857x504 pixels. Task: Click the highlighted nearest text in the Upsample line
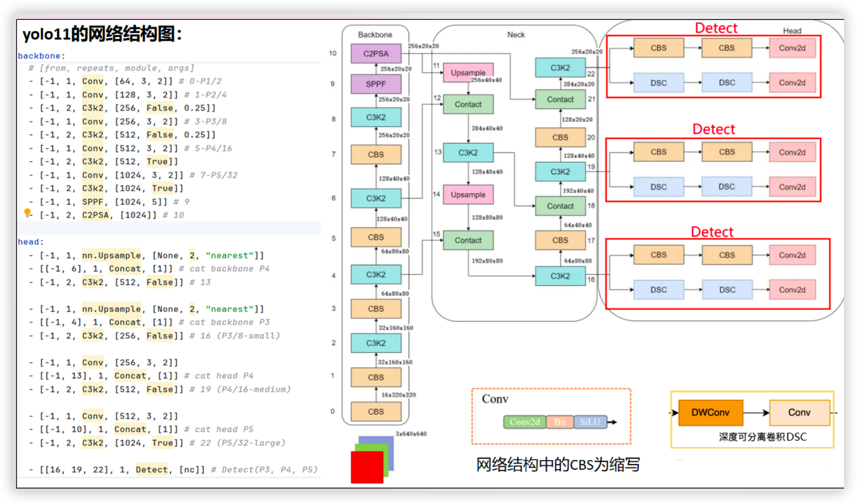tap(229, 255)
